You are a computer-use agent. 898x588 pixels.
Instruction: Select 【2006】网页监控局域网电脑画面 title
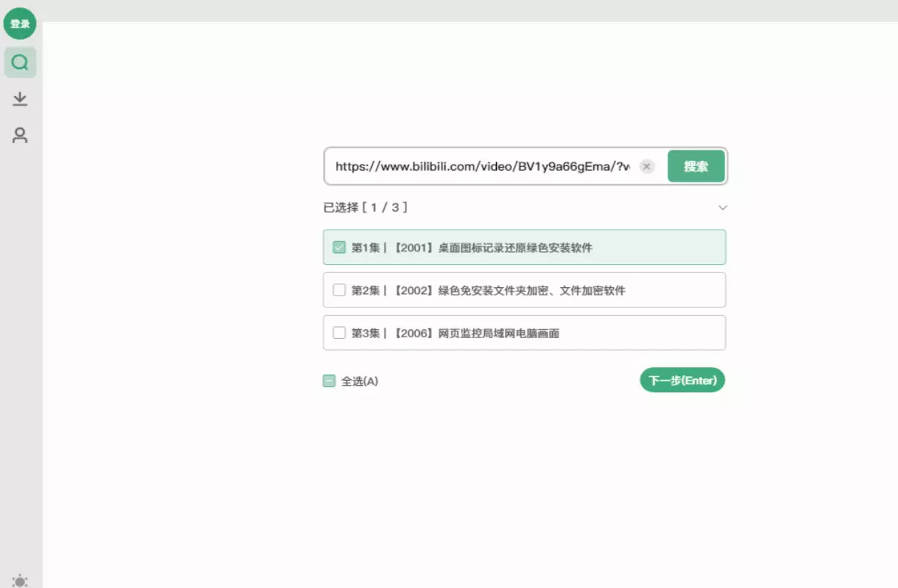click(475, 333)
